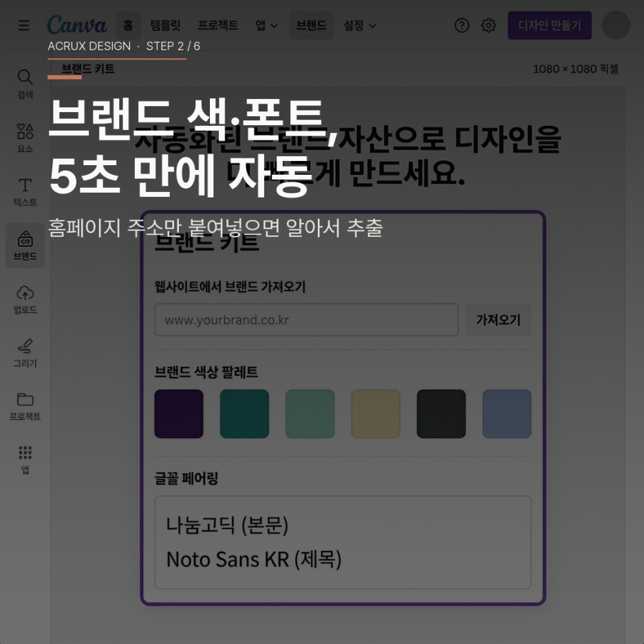Expand the 앱 dropdown in navigation
This screenshot has width=644, height=644.
click(x=266, y=25)
